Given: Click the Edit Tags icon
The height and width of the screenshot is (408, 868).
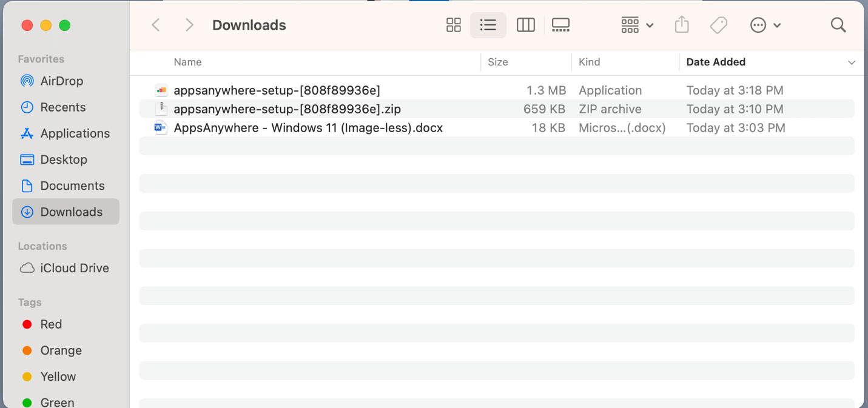Looking at the screenshot, I should [x=718, y=25].
